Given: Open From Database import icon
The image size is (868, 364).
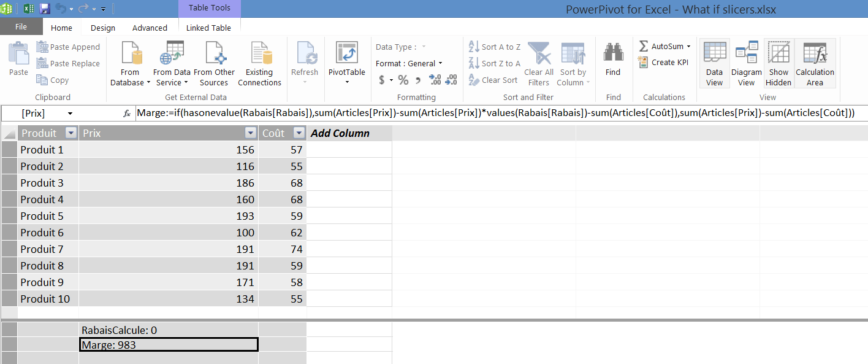Looking at the screenshot, I should tap(130, 53).
